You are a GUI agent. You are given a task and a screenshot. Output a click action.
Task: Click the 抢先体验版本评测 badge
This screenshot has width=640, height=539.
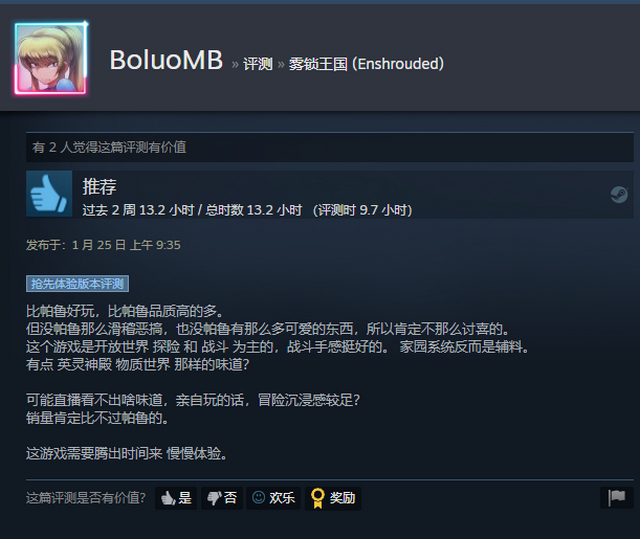[x=78, y=284]
